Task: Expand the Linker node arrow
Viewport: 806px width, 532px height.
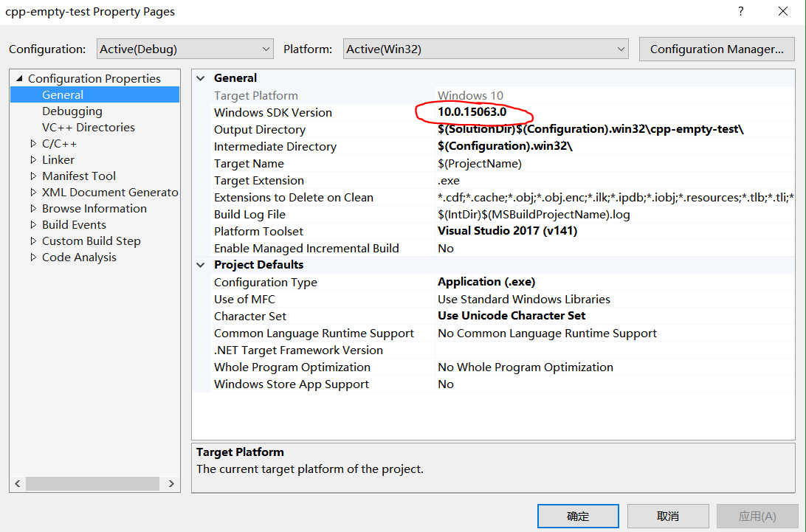Action: (33, 160)
